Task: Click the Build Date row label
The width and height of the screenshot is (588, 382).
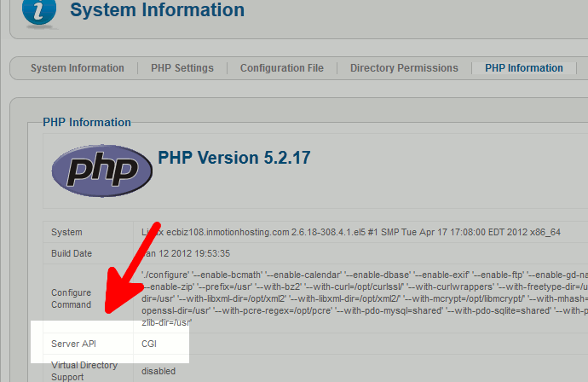Action: point(72,253)
